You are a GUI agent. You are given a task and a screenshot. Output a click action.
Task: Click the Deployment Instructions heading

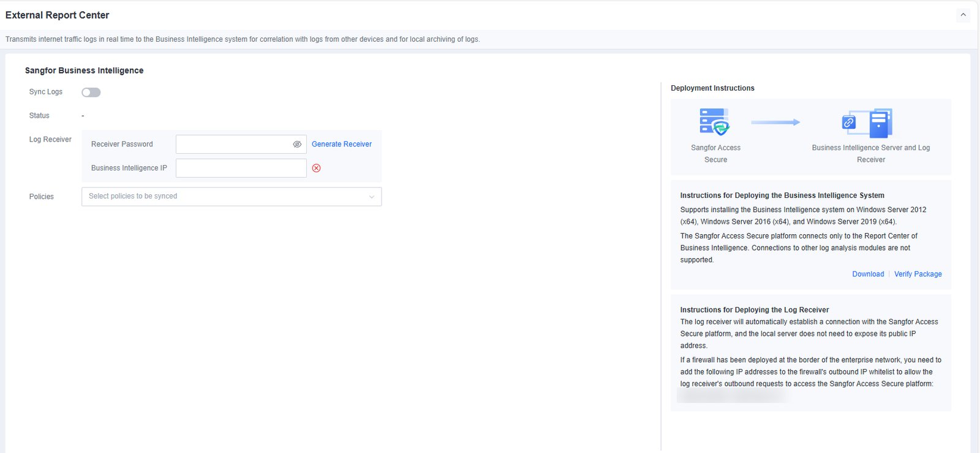click(x=712, y=88)
